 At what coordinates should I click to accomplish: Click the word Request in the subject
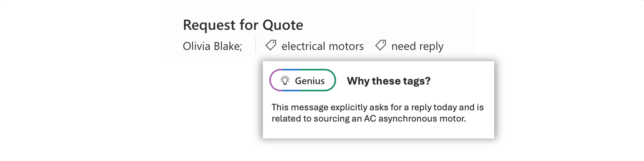(209, 25)
